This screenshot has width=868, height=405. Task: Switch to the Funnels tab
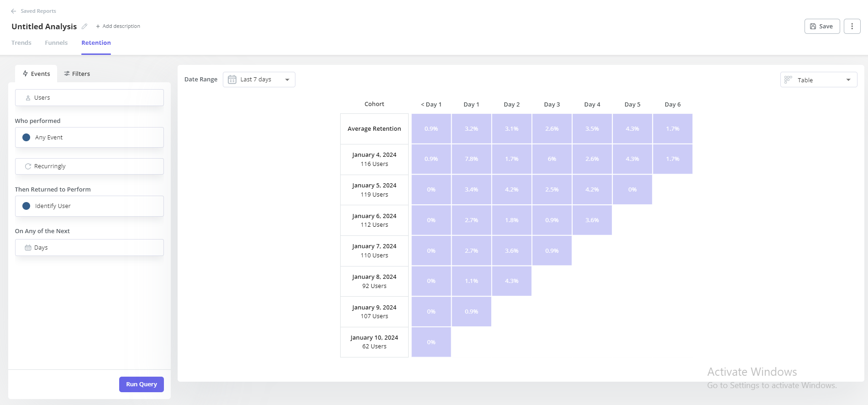[56, 43]
